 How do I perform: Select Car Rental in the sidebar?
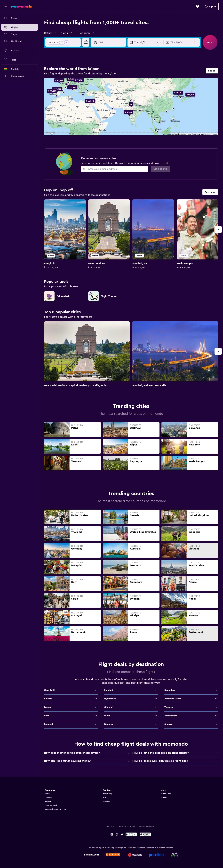point(19,41)
